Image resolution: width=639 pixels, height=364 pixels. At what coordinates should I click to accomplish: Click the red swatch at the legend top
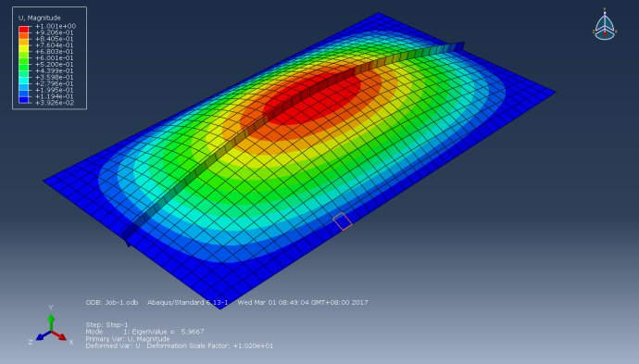coord(24,30)
